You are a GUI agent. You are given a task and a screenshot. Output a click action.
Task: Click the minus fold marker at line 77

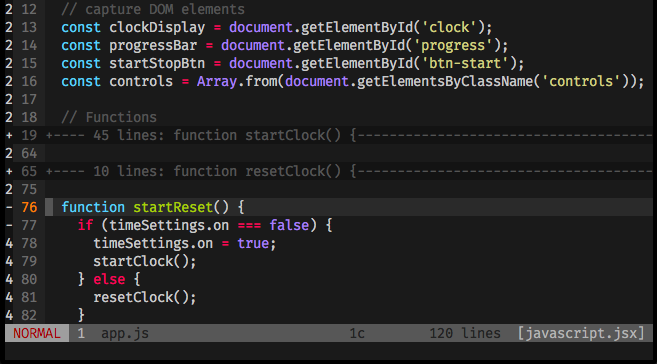click(x=9, y=225)
